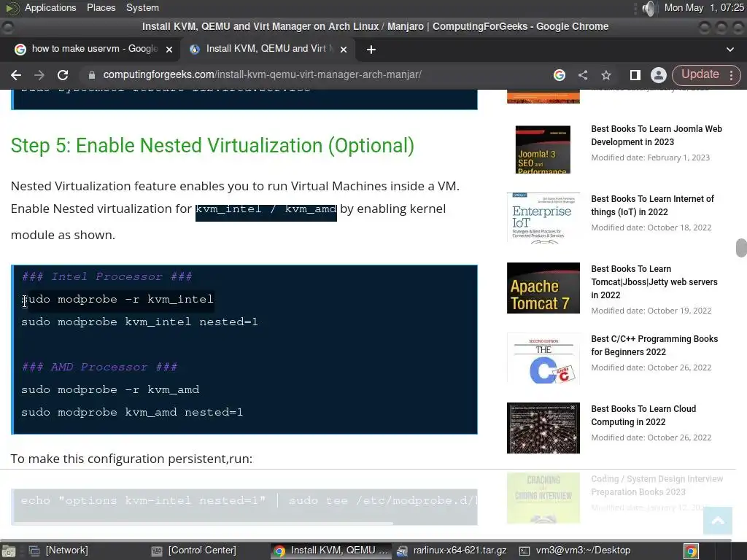
Task: Click the code block horizontal scrollbar
Action: click(205, 524)
